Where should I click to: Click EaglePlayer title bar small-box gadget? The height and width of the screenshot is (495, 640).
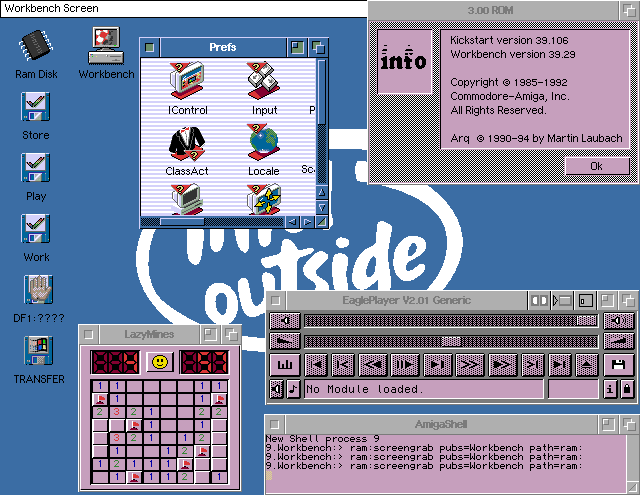pyautogui.click(x=585, y=301)
